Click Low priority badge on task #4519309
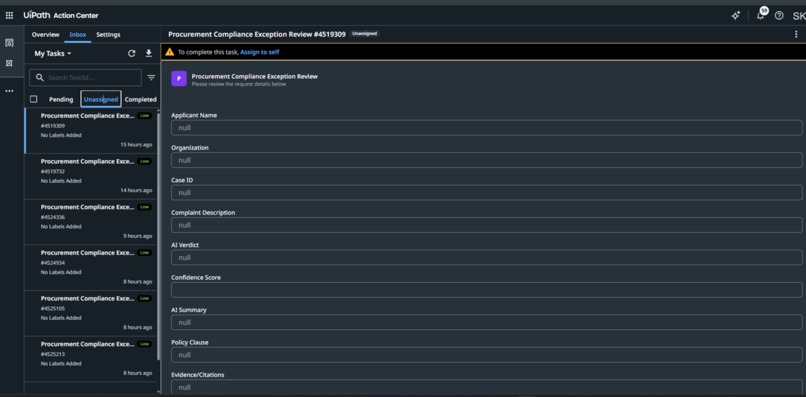 (145, 116)
